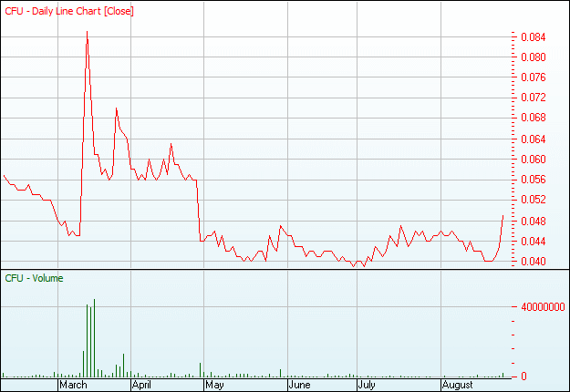This screenshot has height=392, width=570.
Task: Click the 0.072 price axis value
Action: [x=534, y=98]
